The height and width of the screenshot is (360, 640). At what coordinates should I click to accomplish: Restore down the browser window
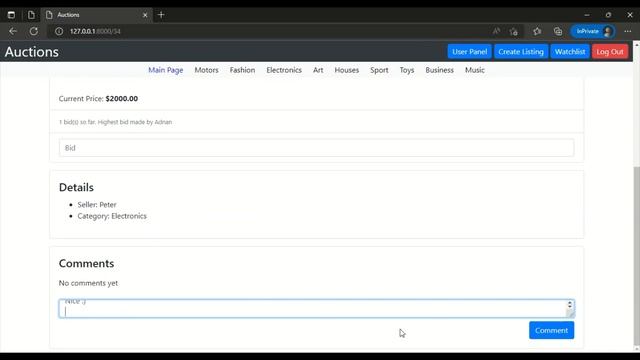tap(608, 15)
